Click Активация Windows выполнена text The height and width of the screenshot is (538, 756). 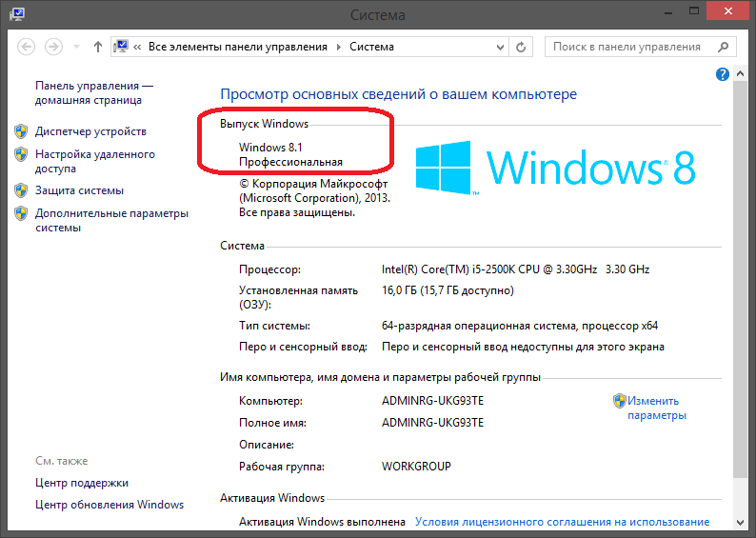point(322,522)
